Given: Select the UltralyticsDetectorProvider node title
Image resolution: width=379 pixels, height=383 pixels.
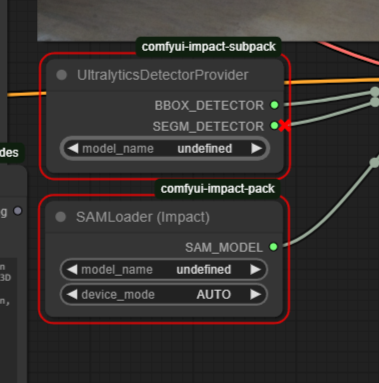Looking at the screenshot, I should pos(163,75).
